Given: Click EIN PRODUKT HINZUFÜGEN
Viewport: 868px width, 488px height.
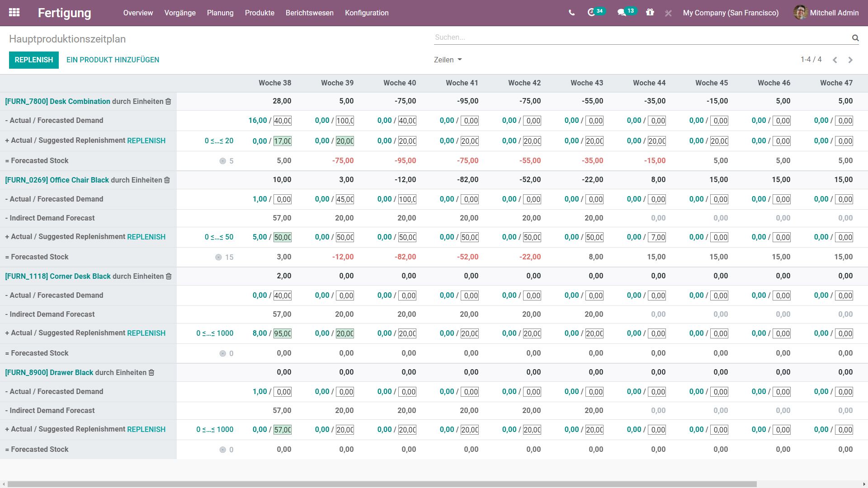Looking at the screenshot, I should tap(113, 60).
